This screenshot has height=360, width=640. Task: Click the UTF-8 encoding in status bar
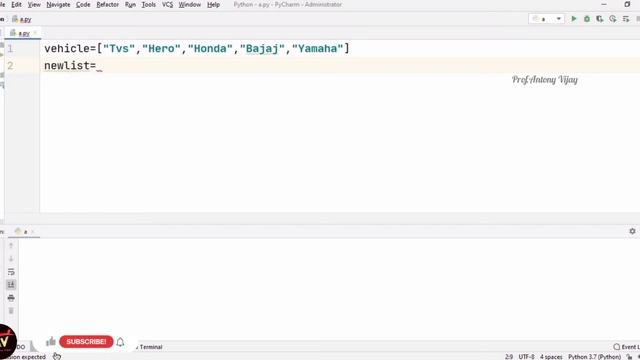pos(526,357)
